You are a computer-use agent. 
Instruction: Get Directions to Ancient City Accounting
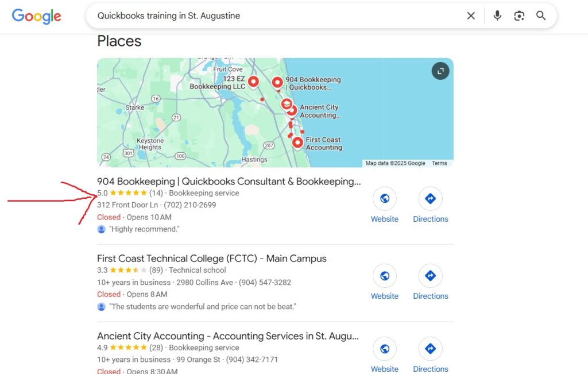coord(431,356)
